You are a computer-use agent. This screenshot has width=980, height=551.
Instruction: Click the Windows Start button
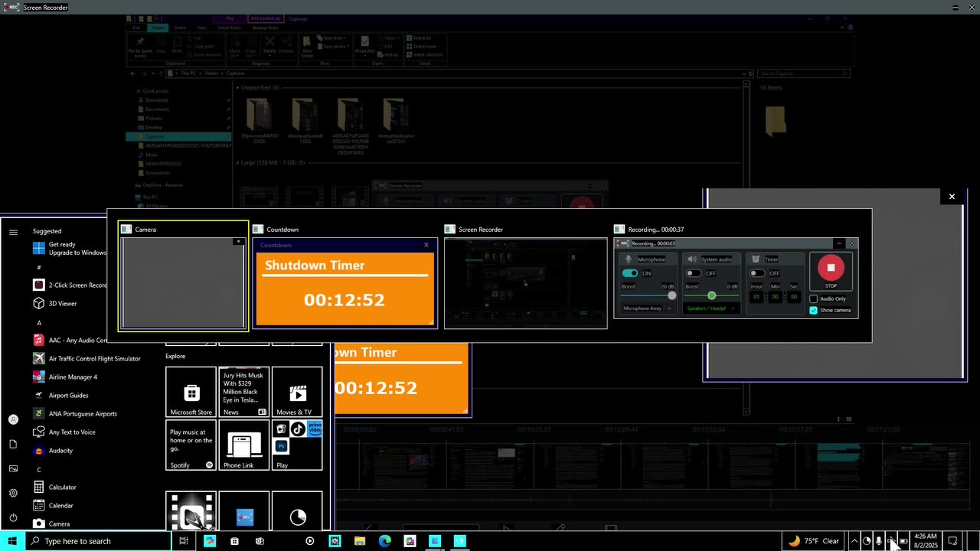coord(12,541)
